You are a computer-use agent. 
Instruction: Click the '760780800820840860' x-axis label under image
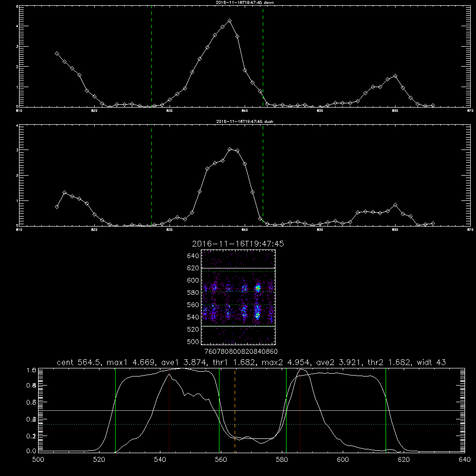click(x=241, y=351)
